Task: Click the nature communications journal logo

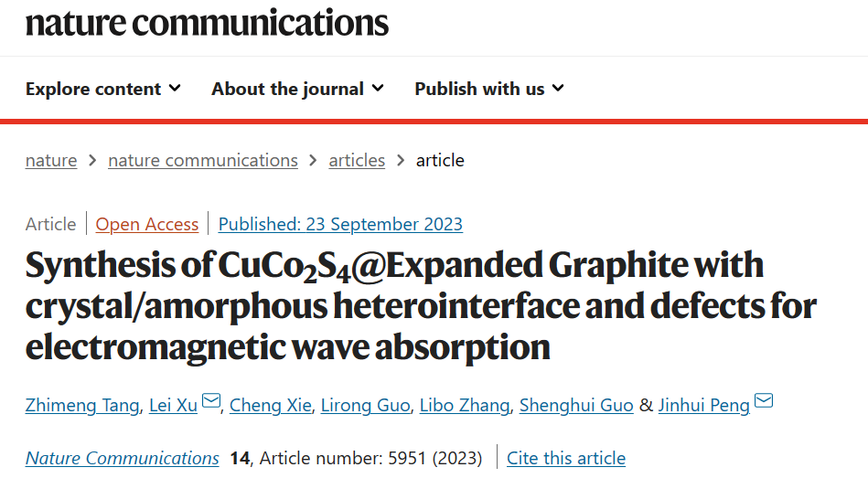Action: 207,23
